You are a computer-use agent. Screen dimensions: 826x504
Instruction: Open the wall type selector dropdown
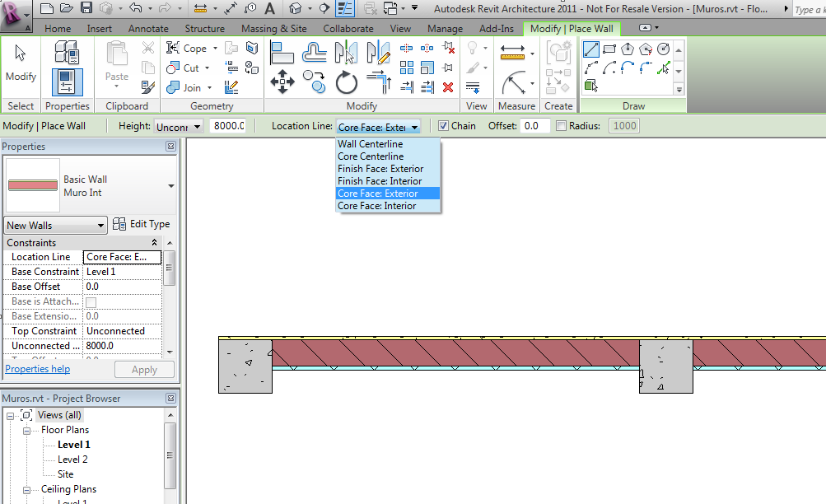pyautogui.click(x=170, y=186)
